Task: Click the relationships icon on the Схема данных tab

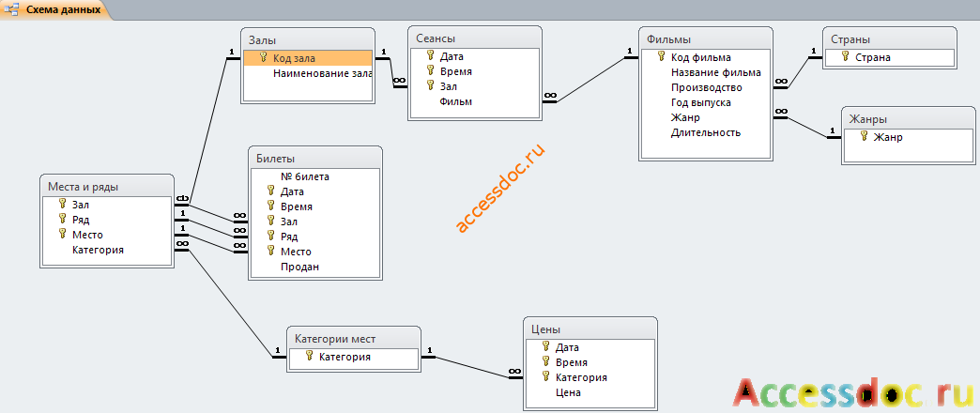Action: point(11,10)
